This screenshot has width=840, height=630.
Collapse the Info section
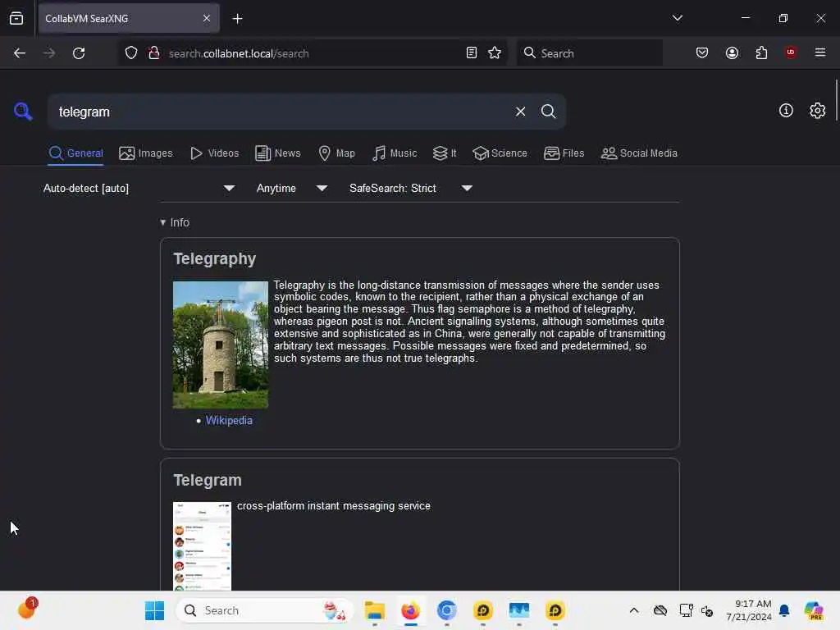click(175, 222)
